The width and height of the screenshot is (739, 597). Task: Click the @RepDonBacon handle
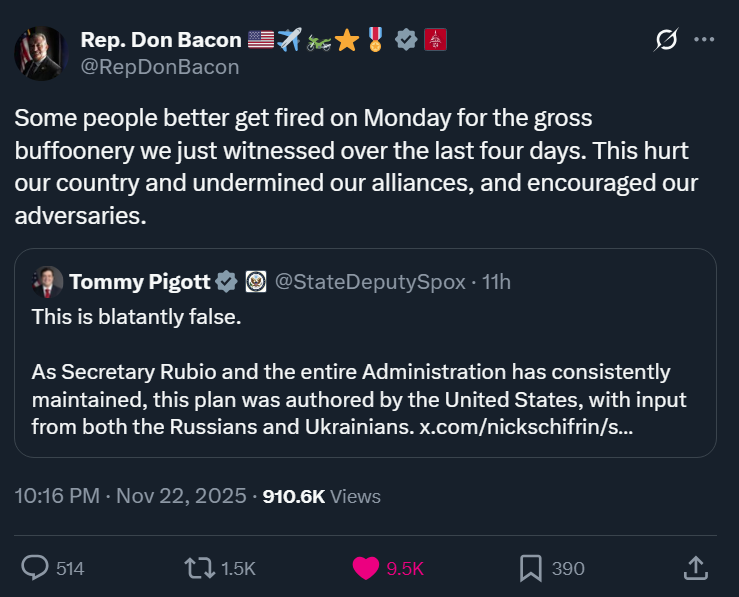(160, 67)
